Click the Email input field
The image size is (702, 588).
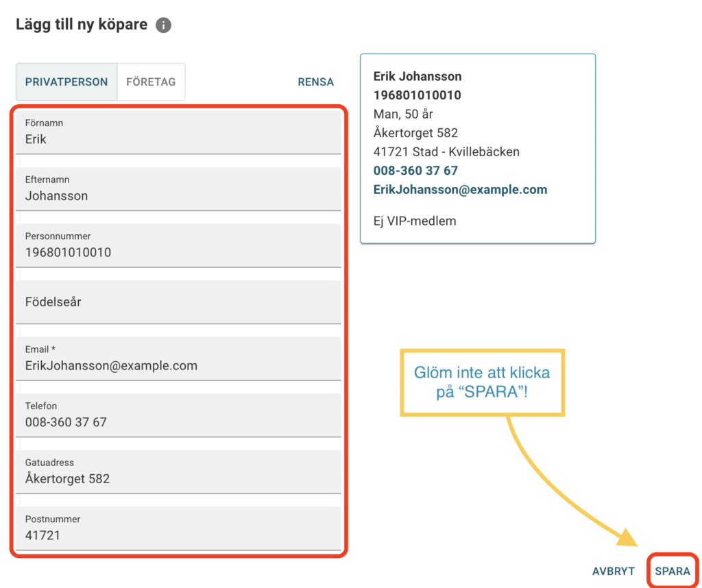point(178,359)
